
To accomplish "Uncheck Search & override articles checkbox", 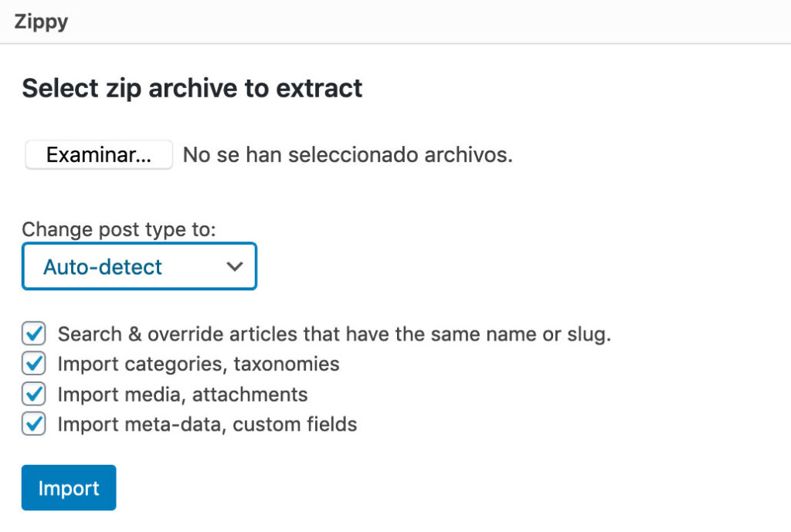I will click(34, 334).
